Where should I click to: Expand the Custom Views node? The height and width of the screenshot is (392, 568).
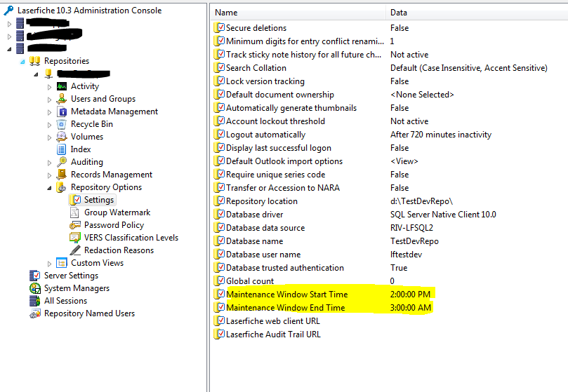(x=49, y=264)
